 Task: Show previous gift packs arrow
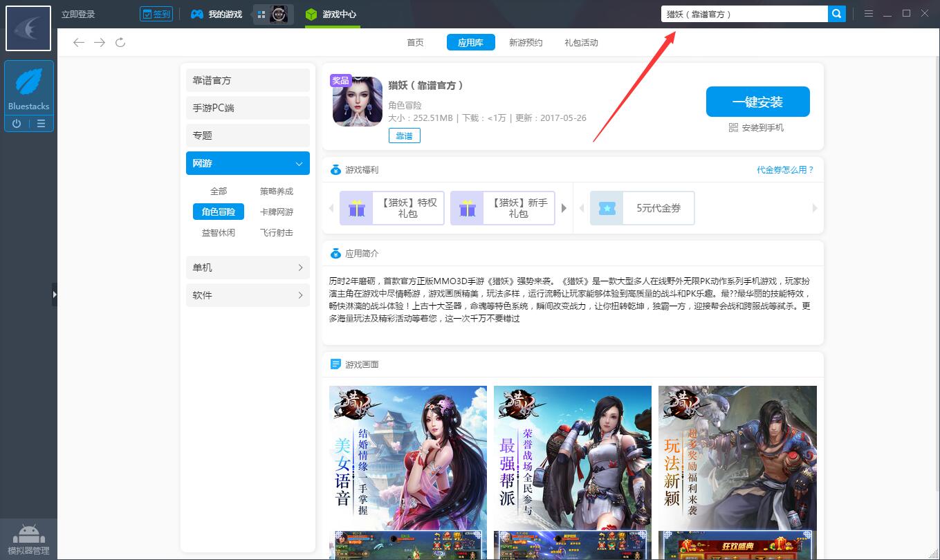pos(331,208)
